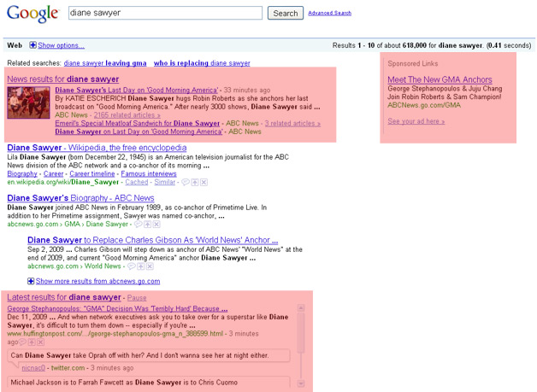The height and width of the screenshot is (392, 537).
Task: Promote the Huffington Post latest result
Action: tap(32, 342)
